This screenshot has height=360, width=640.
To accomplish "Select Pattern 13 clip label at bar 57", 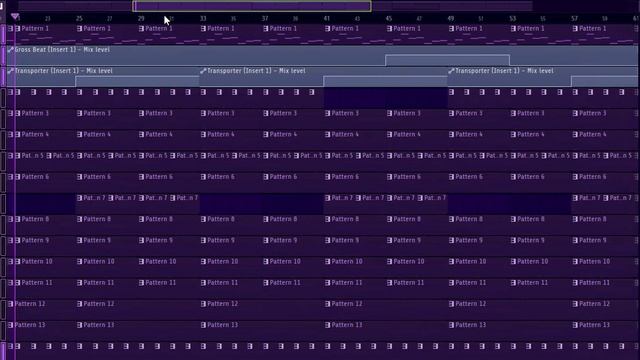I will [594, 325].
